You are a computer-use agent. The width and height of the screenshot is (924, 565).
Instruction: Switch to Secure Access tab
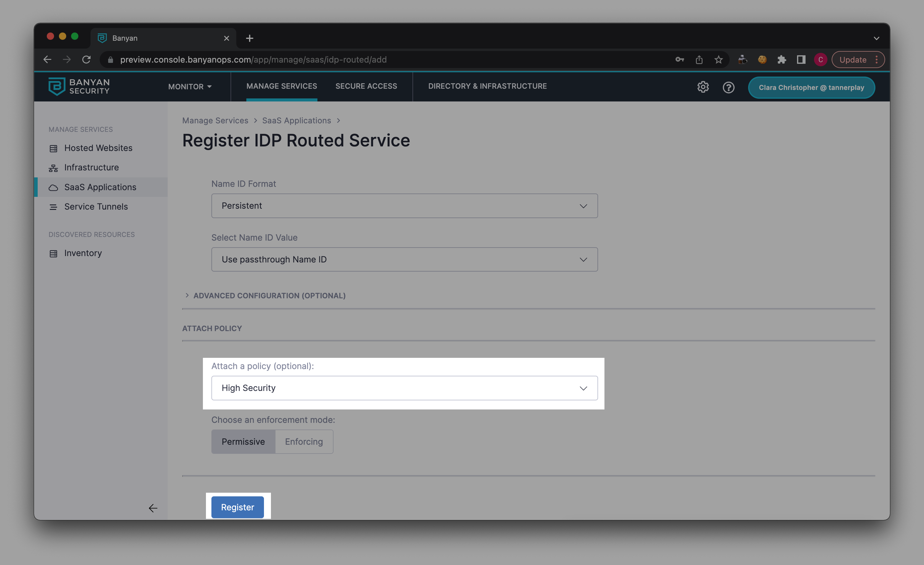click(366, 86)
